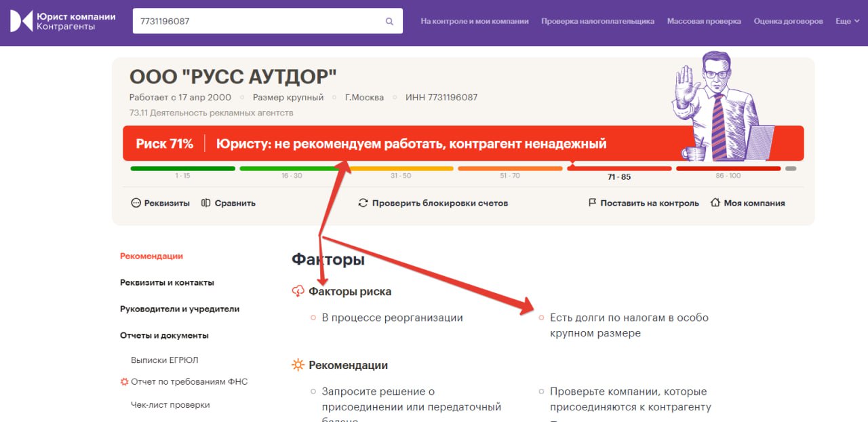Click the green 1 - 15 risk segment

[x=182, y=168]
